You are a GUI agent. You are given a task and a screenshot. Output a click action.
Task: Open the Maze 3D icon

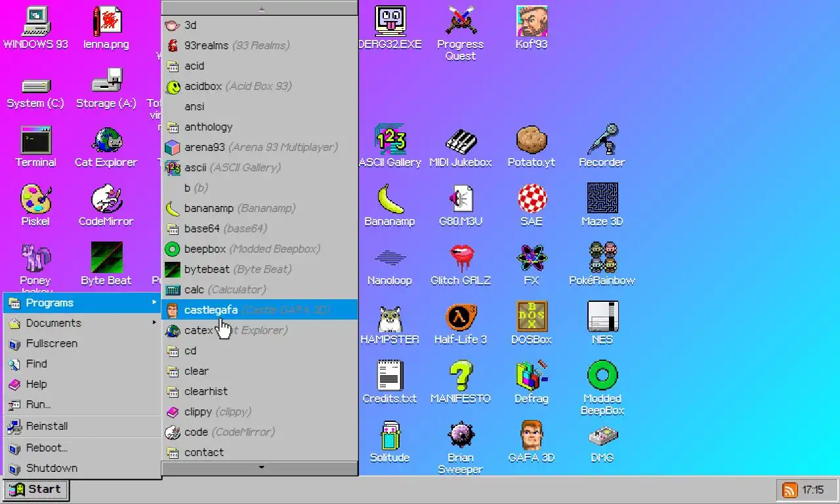pyautogui.click(x=602, y=205)
